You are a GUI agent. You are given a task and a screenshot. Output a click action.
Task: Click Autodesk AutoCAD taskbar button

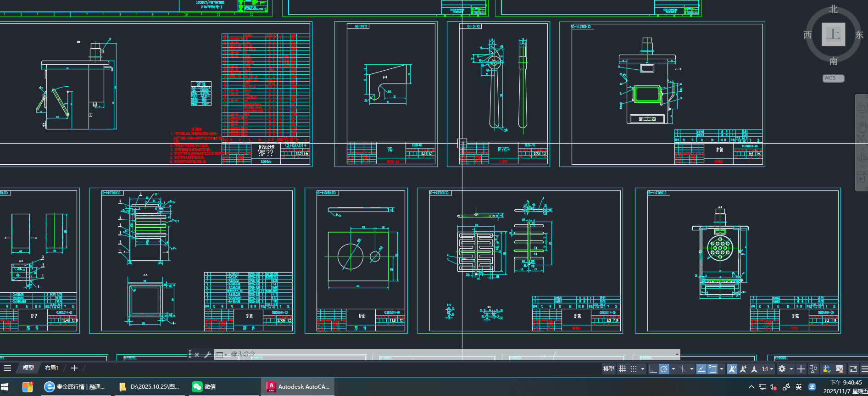[298, 387]
